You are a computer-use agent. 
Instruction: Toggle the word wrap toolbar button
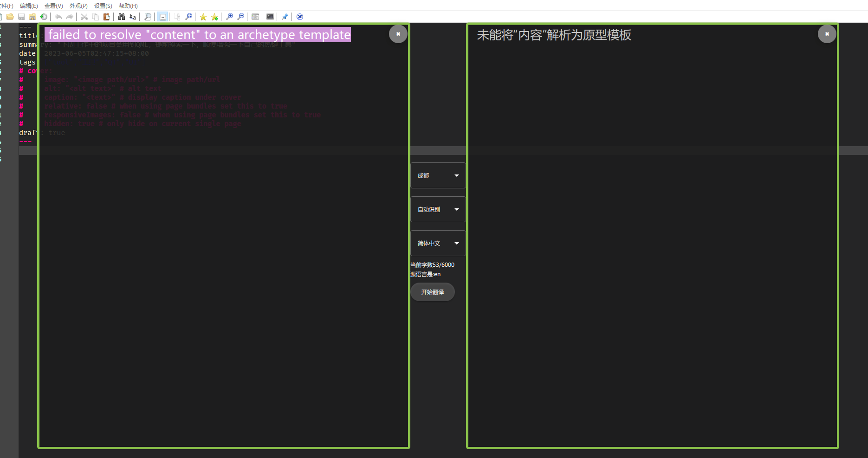(162, 17)
